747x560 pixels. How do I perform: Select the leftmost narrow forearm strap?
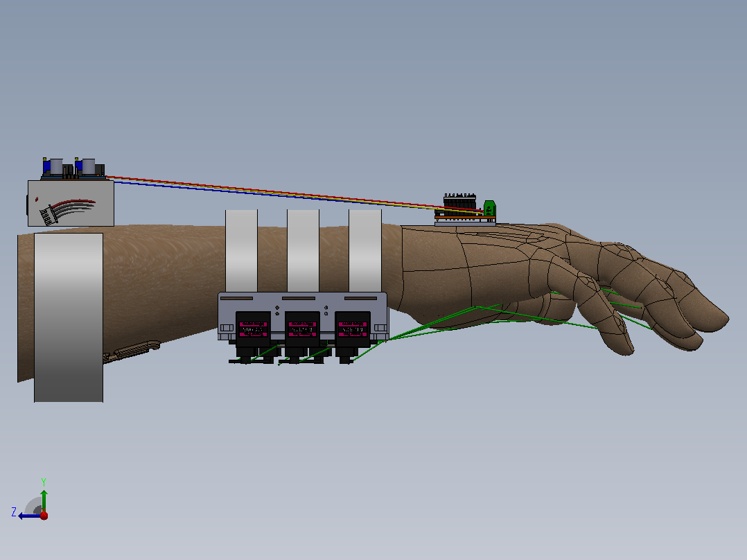click(242, 251)
